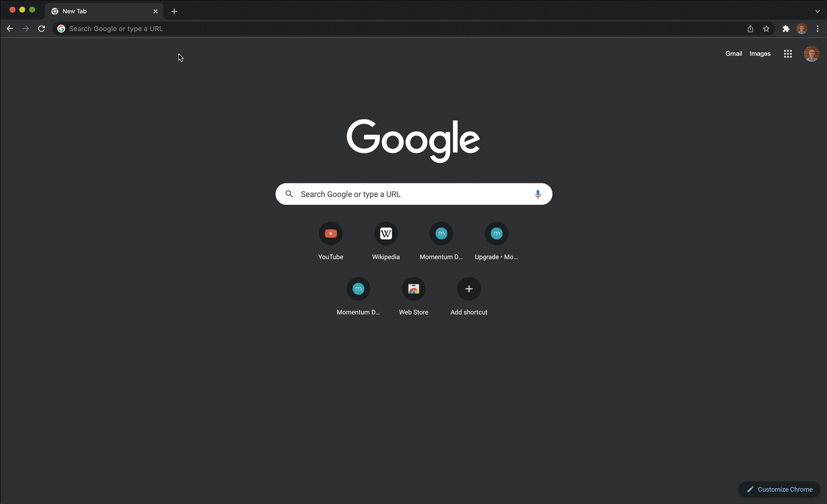Bookmark this tab with the star icon
Image resolution: width=827 pixels, height=504 pixels.
point(766,29)
